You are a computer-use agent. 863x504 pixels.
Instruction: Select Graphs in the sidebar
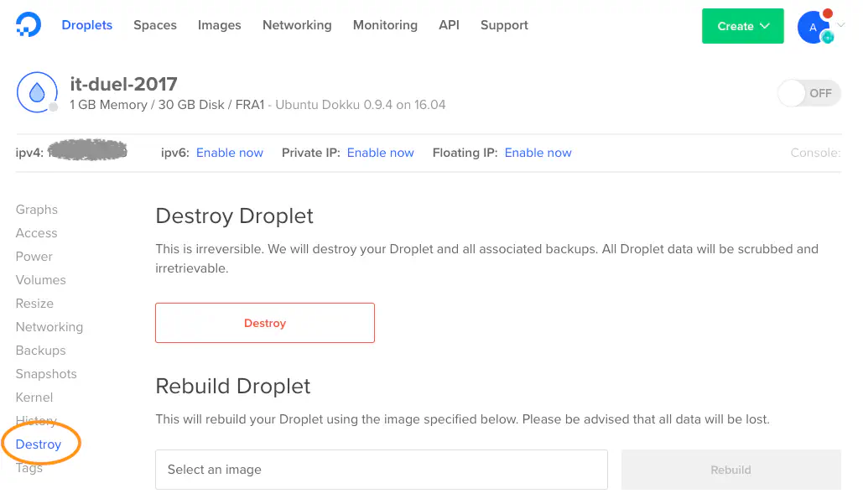[x=37, y=209]
